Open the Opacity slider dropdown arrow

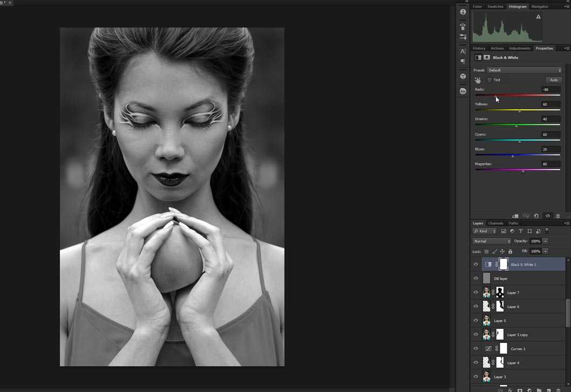[546, 241]
